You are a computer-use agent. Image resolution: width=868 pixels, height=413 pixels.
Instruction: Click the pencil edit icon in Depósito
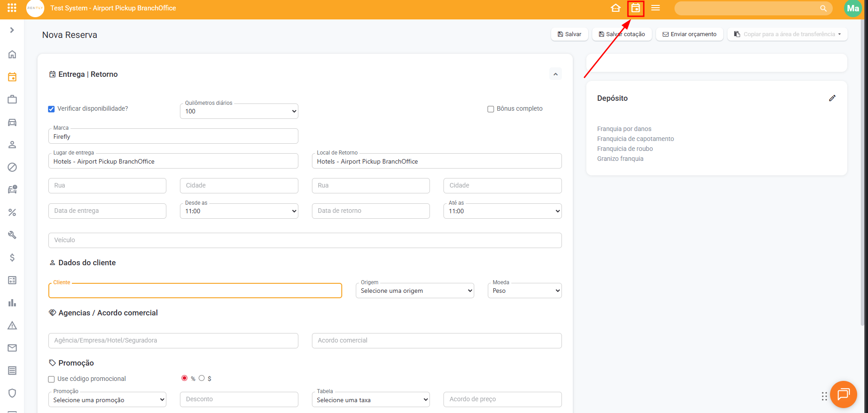click(832, 98)
